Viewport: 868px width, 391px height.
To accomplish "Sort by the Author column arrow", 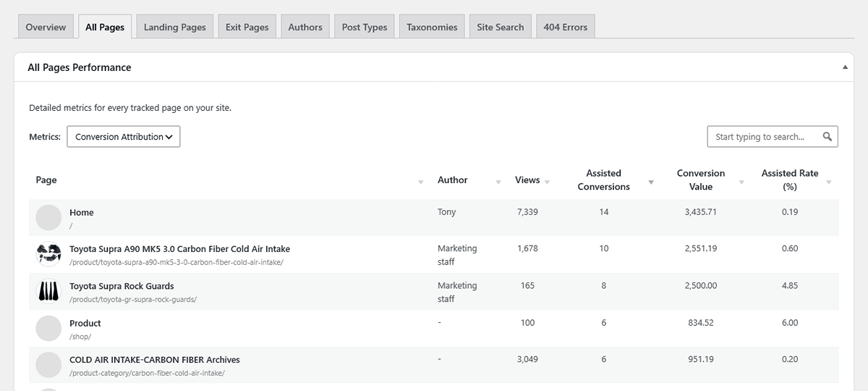I will pyautogui.click(x=498, y=182).
